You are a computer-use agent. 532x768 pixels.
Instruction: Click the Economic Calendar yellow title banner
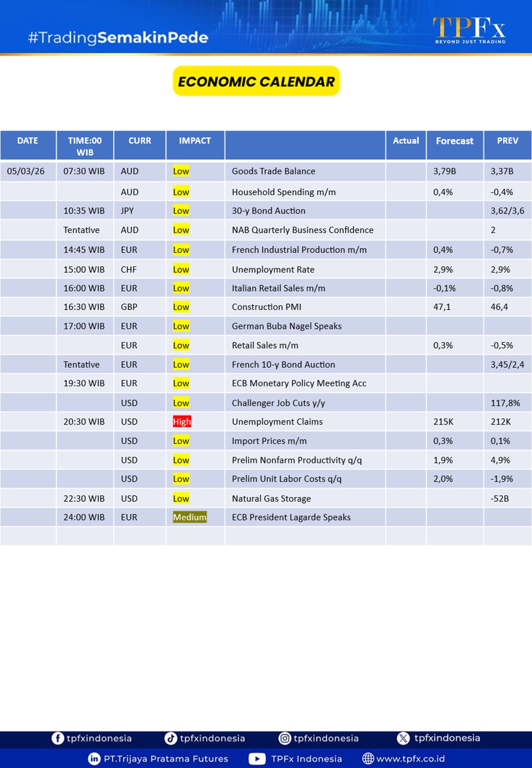coord(256,81)
